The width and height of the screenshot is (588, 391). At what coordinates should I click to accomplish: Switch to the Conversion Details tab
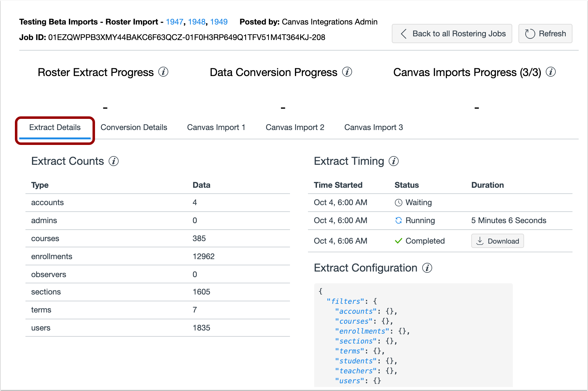point(134,127)
